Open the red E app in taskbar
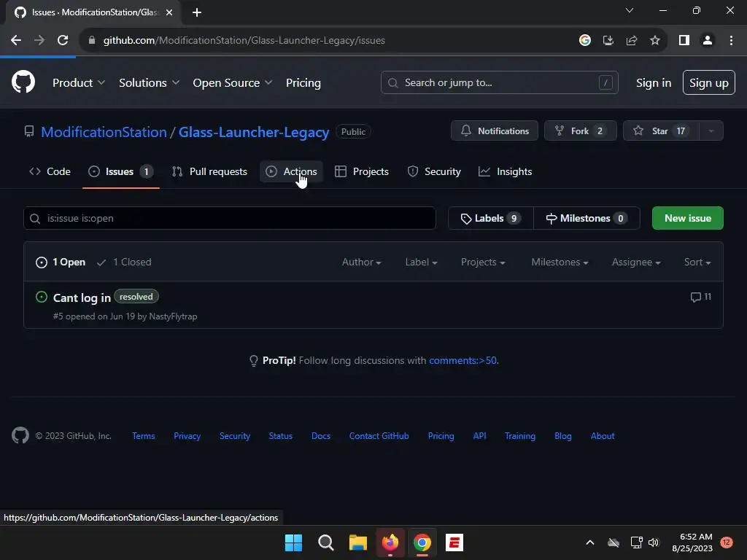The height and width of the screenshot is (560, 747). (454, 542)
